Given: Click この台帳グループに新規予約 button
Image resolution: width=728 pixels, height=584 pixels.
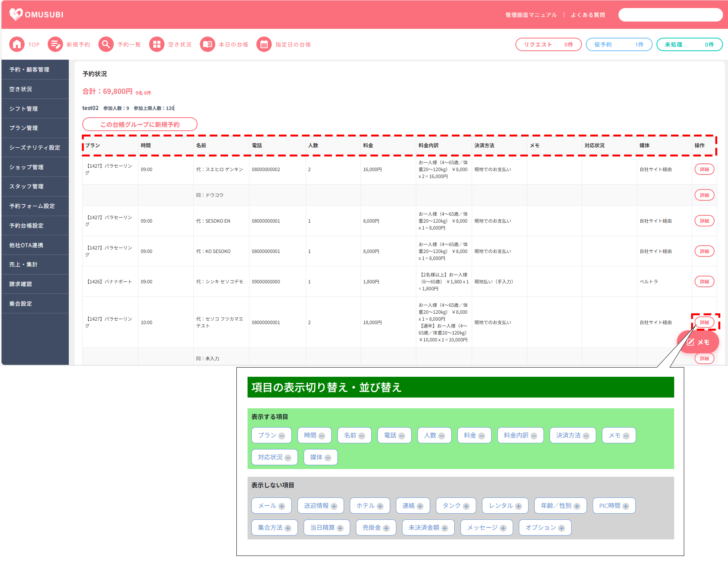Looking at the screenshot, I should [x=140, y=125].
